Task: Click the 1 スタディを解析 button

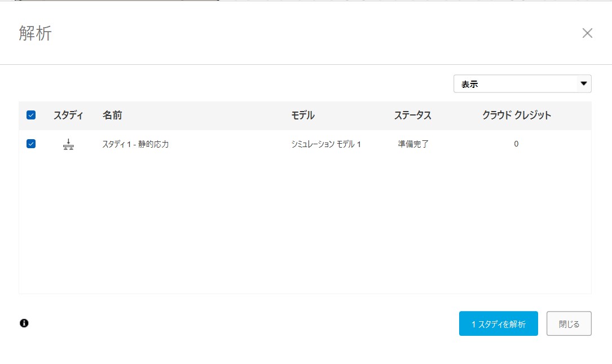Action: (499, 323)
